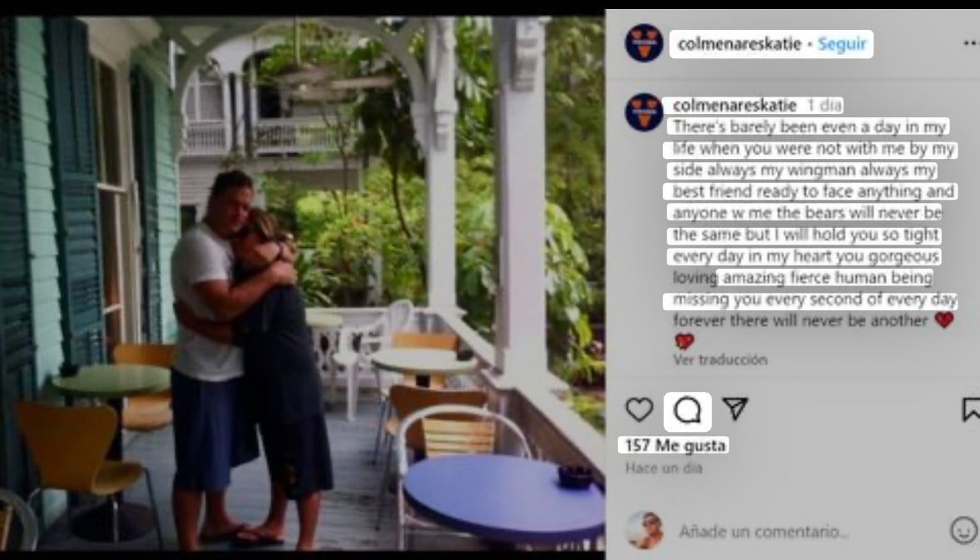Open comments with the speech bubble icon
Viewport: 980px width, 560px height.
pos(687,410)
